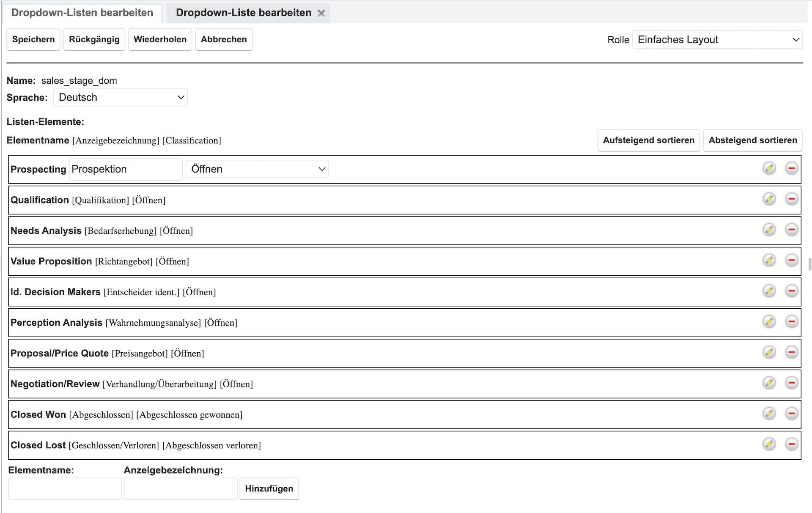Edit the Perception Analysis element
Viewport: 812px width, 513px height.
coord(769,321)
